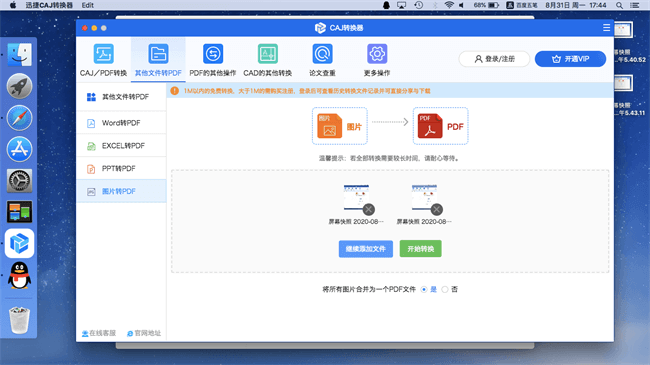The width and height of the screenshot is (650, 365).
Task: Open the CAD的其他转换 toolbar icon
Action: [x=267, y=54]
